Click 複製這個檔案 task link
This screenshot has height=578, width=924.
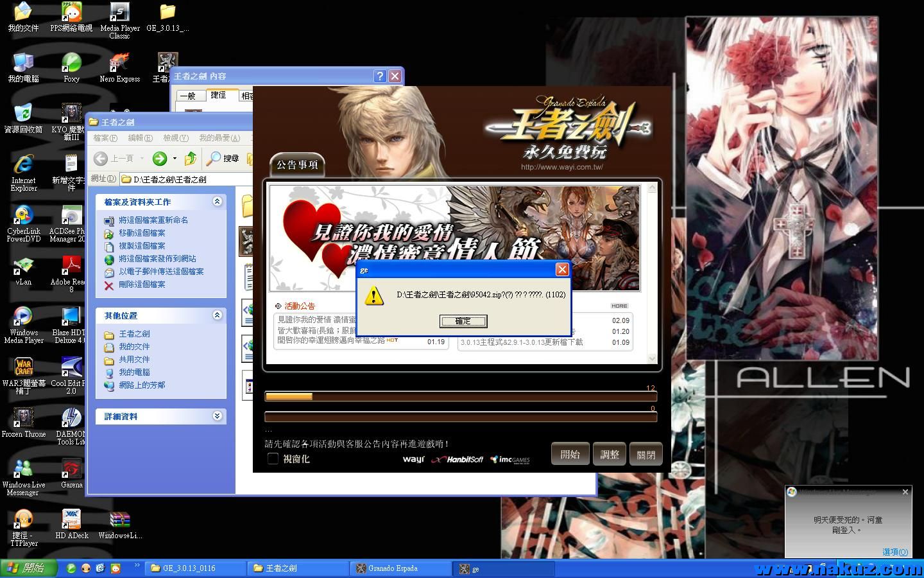tap(142, 245)
